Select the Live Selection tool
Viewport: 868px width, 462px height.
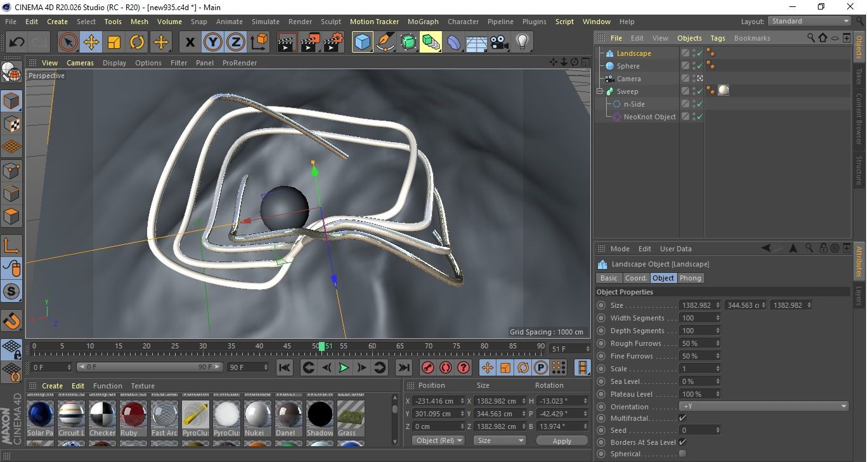pyautogui.click(x=68, y=43)
